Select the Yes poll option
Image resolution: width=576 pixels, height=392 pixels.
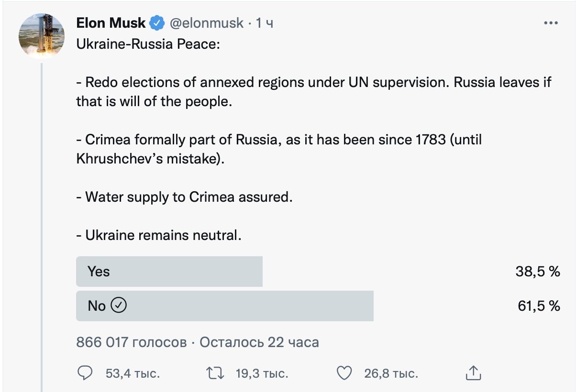click(x=169, y=272)
